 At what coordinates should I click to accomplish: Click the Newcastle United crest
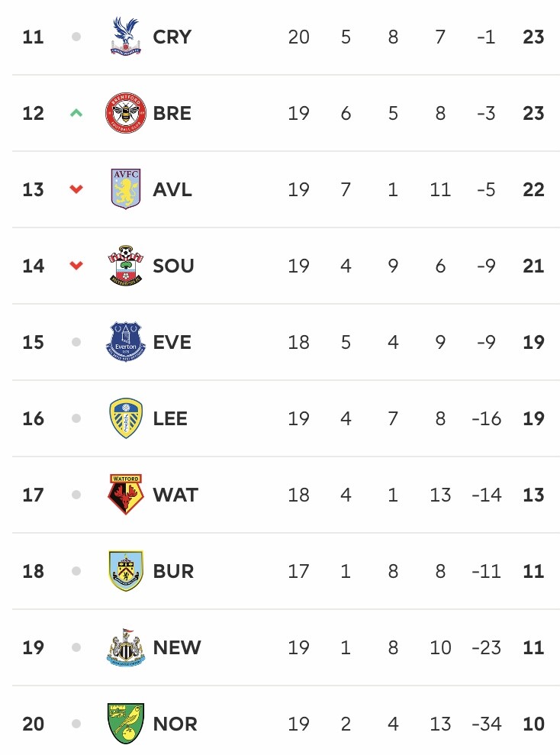(x=126, y=647)
